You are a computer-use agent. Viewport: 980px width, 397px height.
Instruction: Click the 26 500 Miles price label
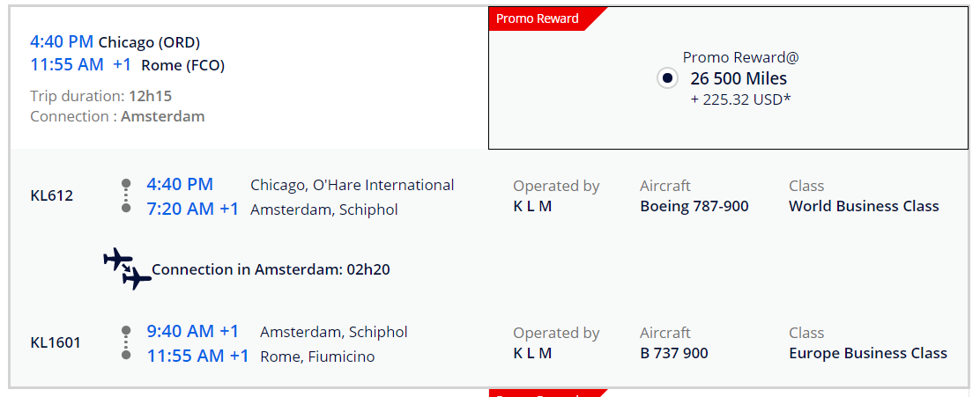point(739,78)
